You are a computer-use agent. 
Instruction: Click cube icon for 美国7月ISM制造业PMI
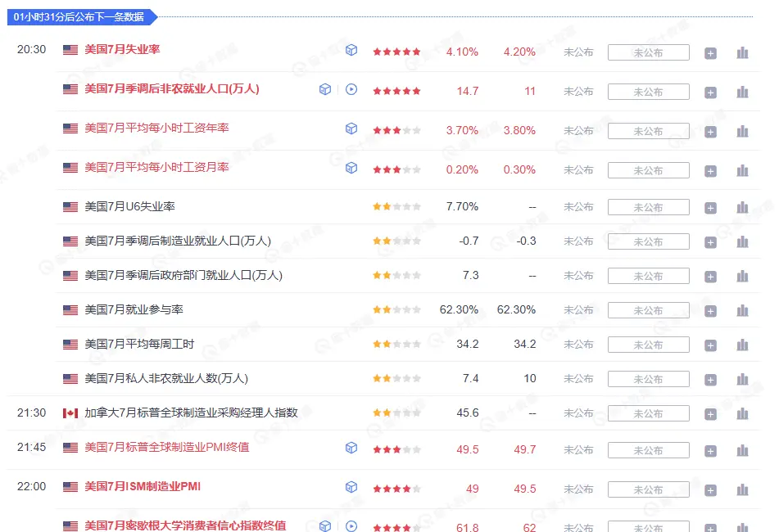[x=351, y=487]
